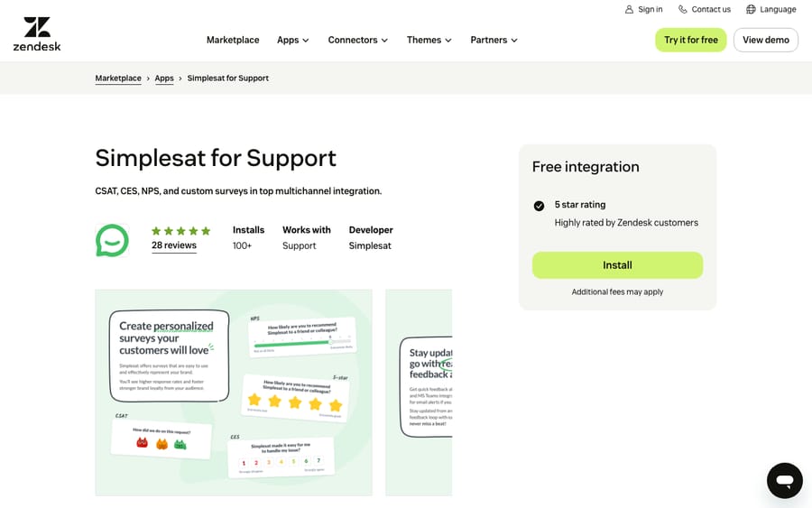Click the Simplesat for Support heading
This screenshot has height=508, width=812.
(x=216, y=158)
